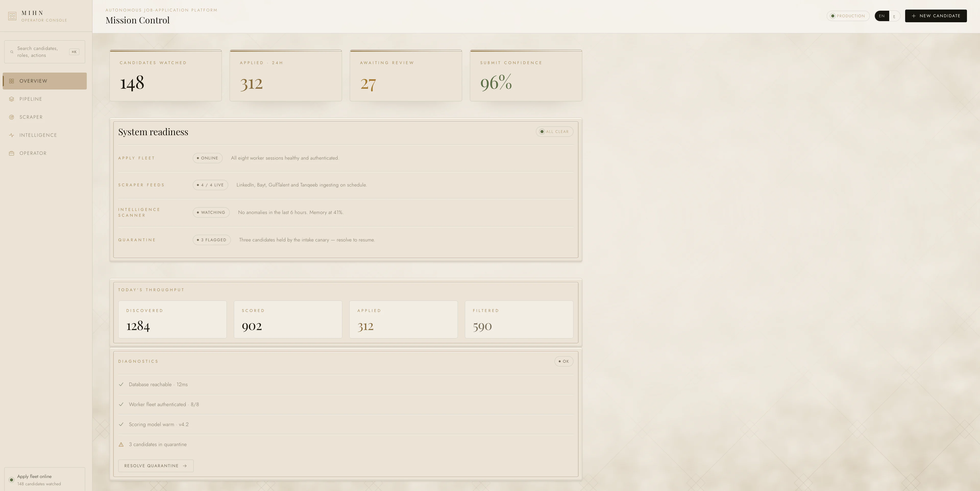Click the green dot beside Production

[833, 16]
